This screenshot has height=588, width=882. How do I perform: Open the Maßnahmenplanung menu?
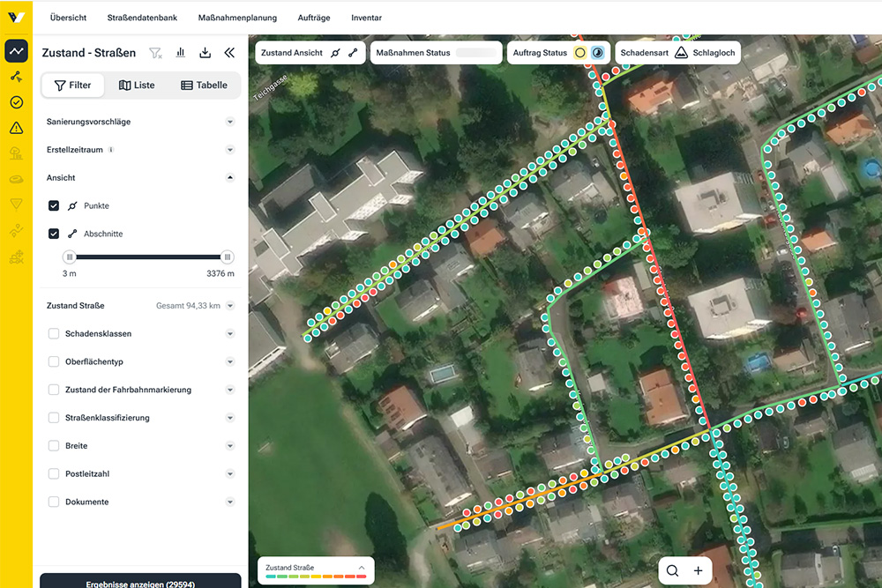[x=237, y=18]
